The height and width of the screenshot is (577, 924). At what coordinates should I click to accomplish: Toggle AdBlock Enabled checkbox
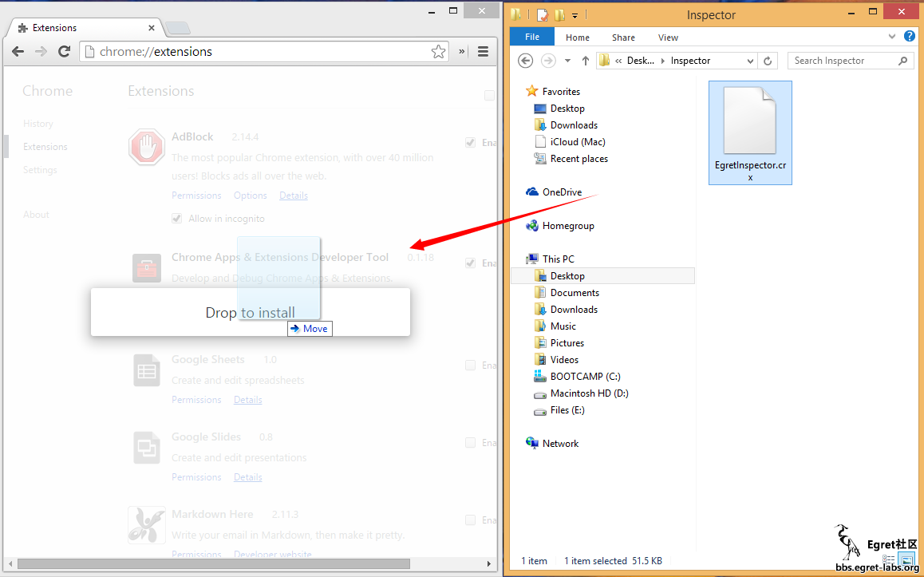[x=470, y=143]
